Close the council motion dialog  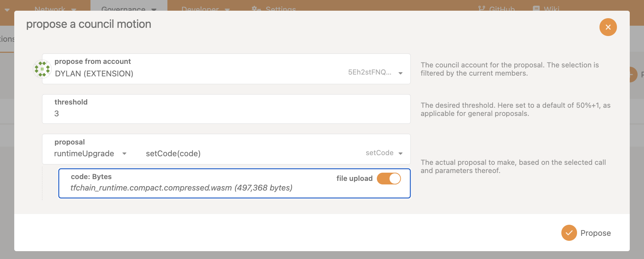tap(608, 27)
